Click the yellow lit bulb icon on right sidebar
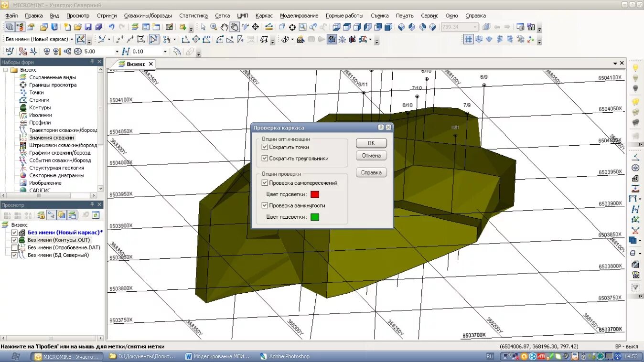Screen dimensions: 644x362 coord(635,101)
